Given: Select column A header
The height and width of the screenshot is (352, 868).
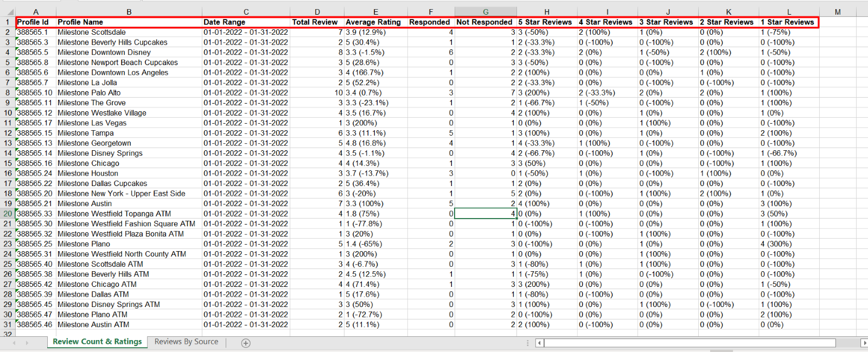Looking at the screenshot, I should click(36, 12).
